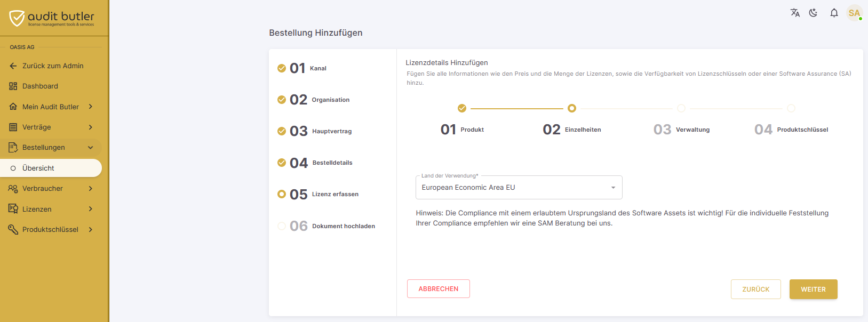Image resolution: width=868 pixels, height=322 pixels.
Task: Open Land der Verwendung dropdown
Action: (519, 188)
